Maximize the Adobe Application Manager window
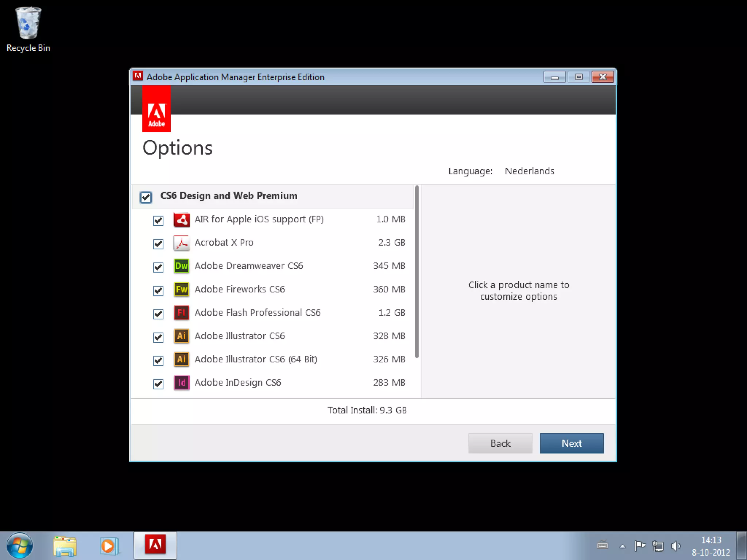The image size is (747, 560). (x=578, y=77)
